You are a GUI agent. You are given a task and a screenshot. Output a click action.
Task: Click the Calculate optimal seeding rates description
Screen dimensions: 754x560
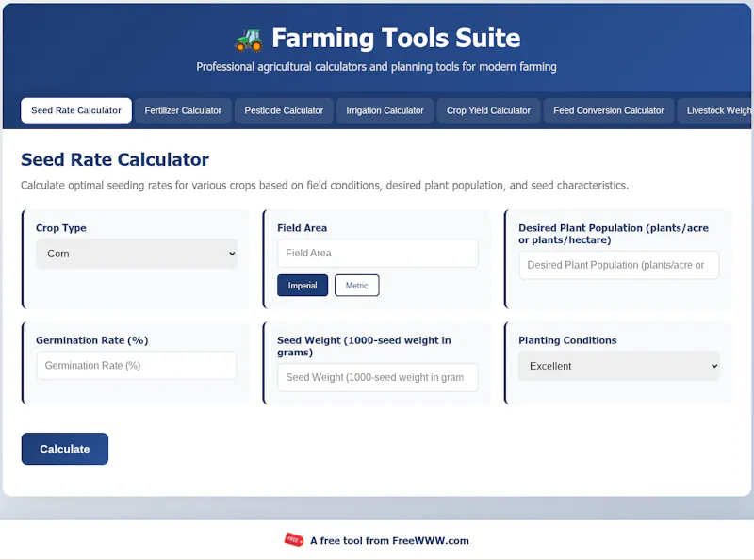pyautogui.click(x=324, y=185)
